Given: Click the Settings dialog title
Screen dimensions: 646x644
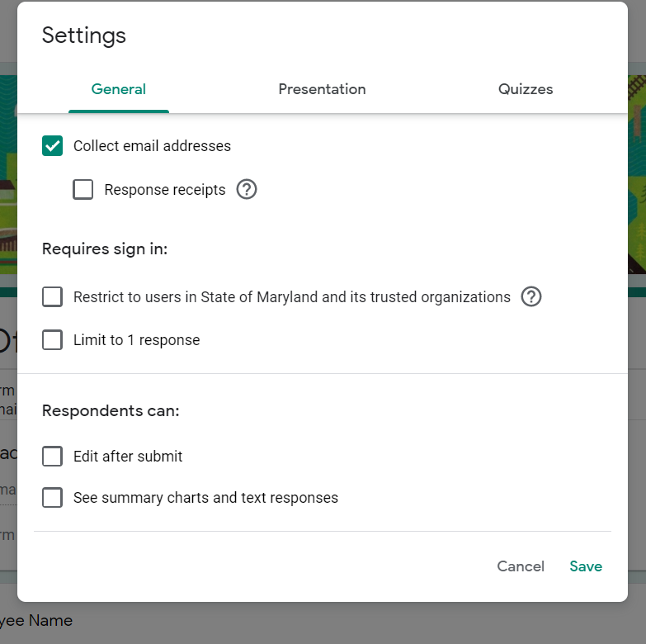Looking at the screenshot, I should (x=84, y=36).
